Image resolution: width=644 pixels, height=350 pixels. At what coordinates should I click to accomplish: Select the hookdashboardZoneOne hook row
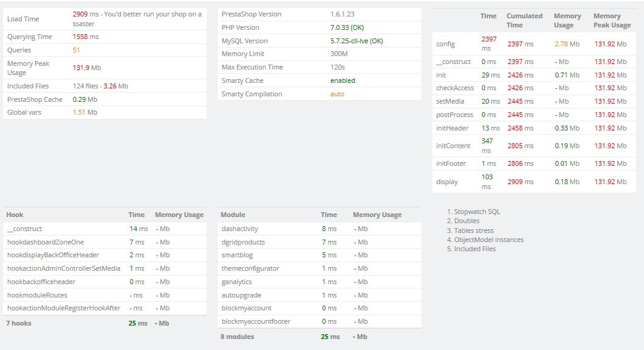[x=46, y=242]
